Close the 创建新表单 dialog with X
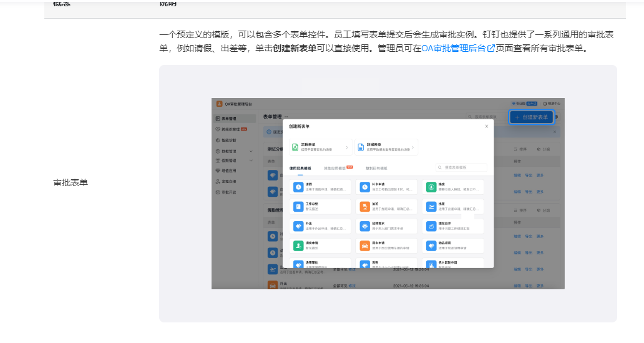 [486, 126]
